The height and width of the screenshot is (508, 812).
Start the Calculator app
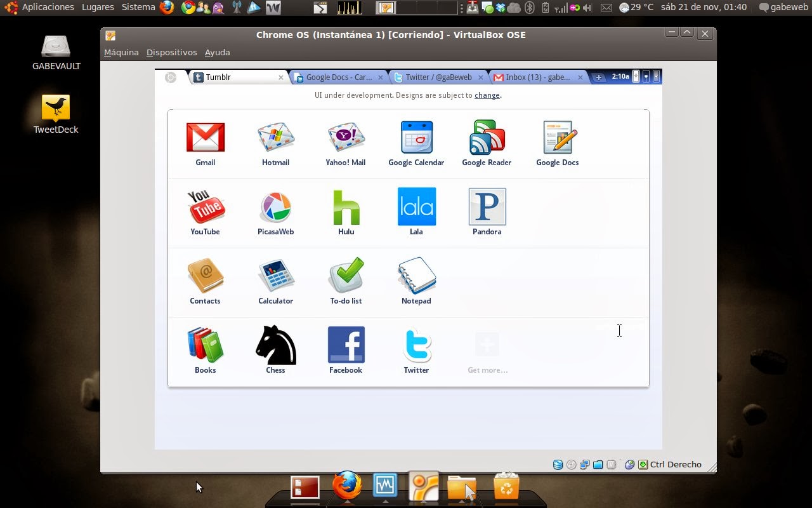(275, 276)
